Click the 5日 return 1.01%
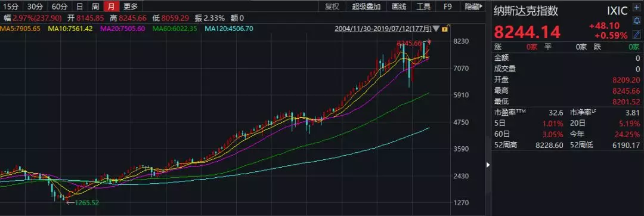The height and width of the screenshot is (216, 644). pos(553,124)
